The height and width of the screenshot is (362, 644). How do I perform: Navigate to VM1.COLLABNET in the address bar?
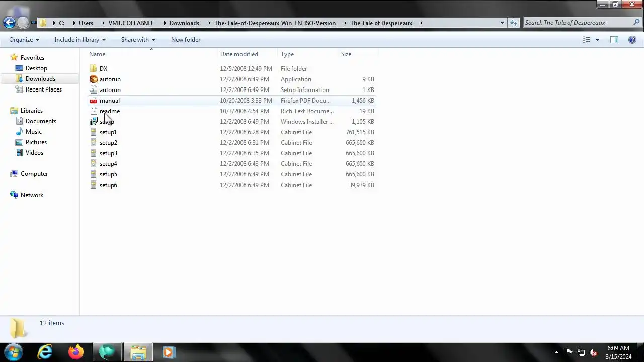tap(131, 23)
